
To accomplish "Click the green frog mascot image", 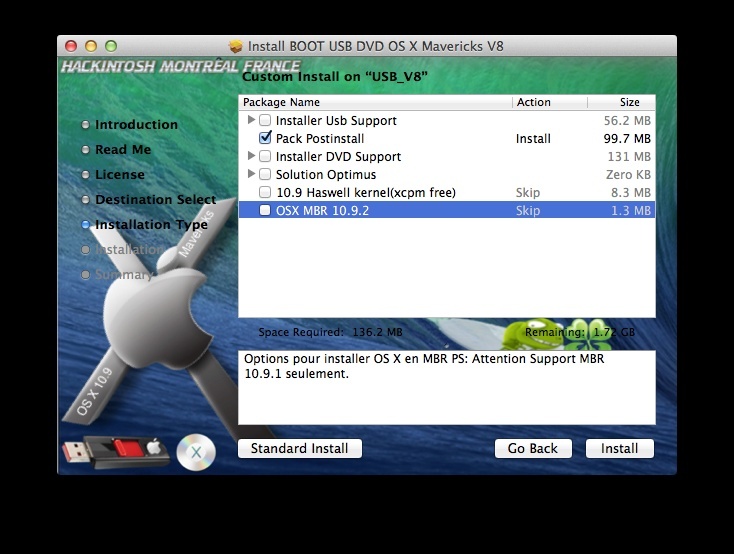I will [534, 333].
